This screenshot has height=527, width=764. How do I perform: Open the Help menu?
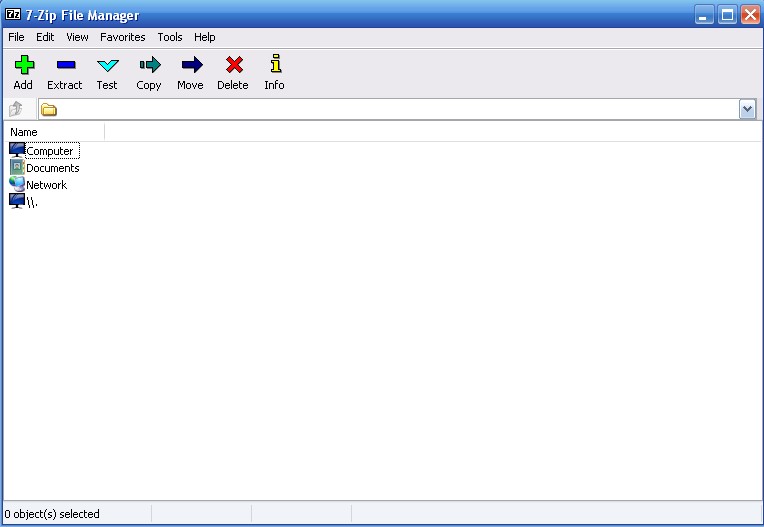(x=205, y=37)
